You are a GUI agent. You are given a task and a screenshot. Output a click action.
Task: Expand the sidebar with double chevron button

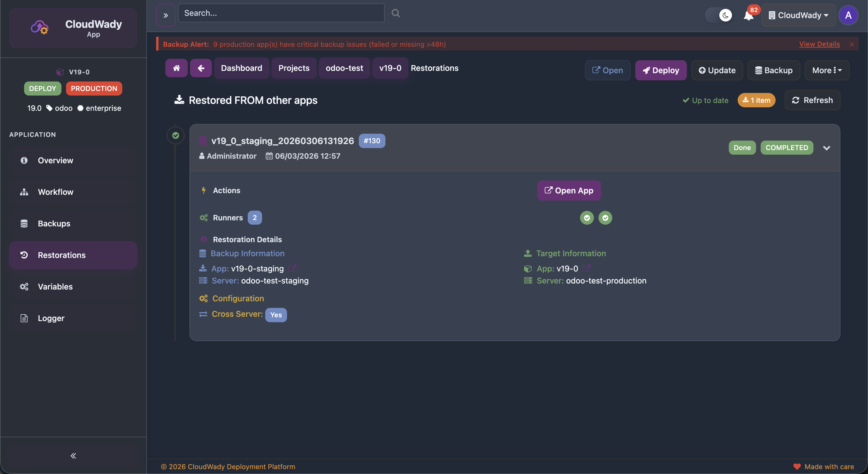click(166, 15)
